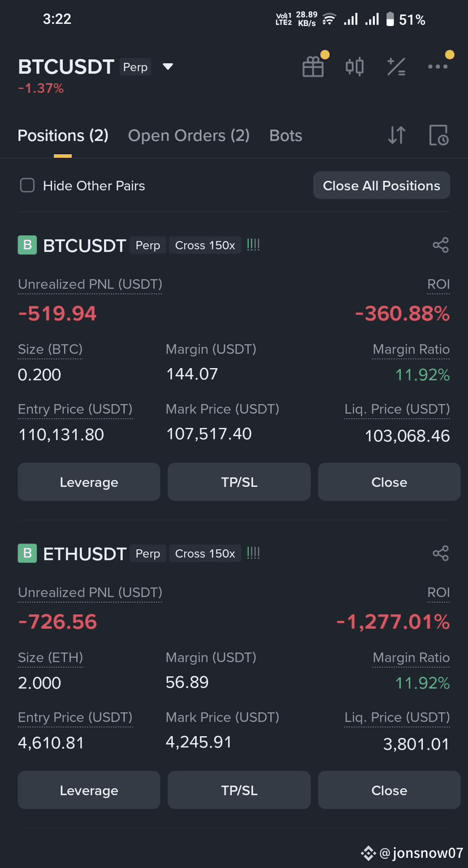Switch to the Bots tab
Viewport: 468px width, 868px height.
click(286, 136)
